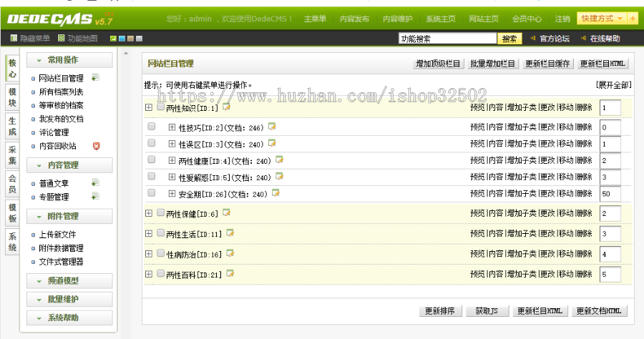Click the 搜索 button
The image size is (644, 339).
click(x=509, y=39)
